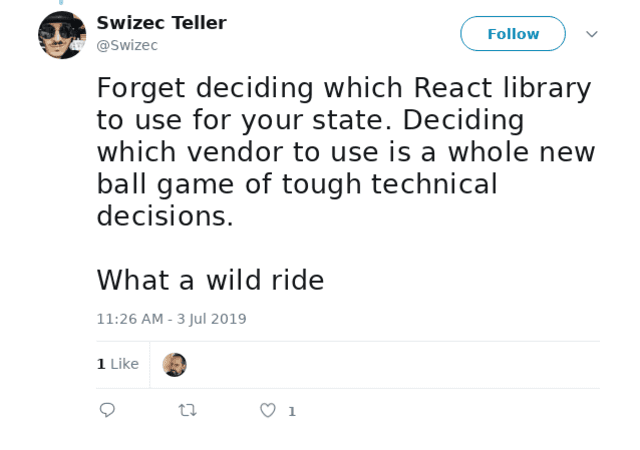Expand the tweet options chevron

click(592, 34)
